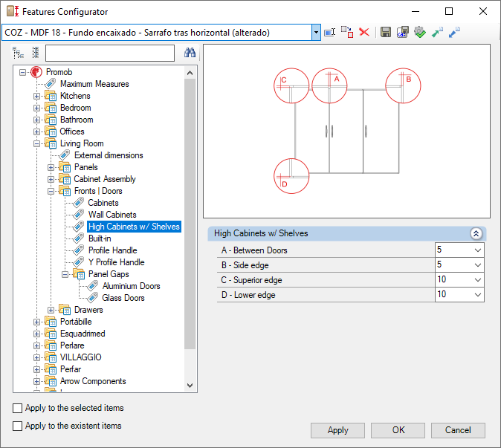The width and height of the screenshot is (501, 448).
Task: Open the configuration name dropdown
Action: [x=316, y=32]
